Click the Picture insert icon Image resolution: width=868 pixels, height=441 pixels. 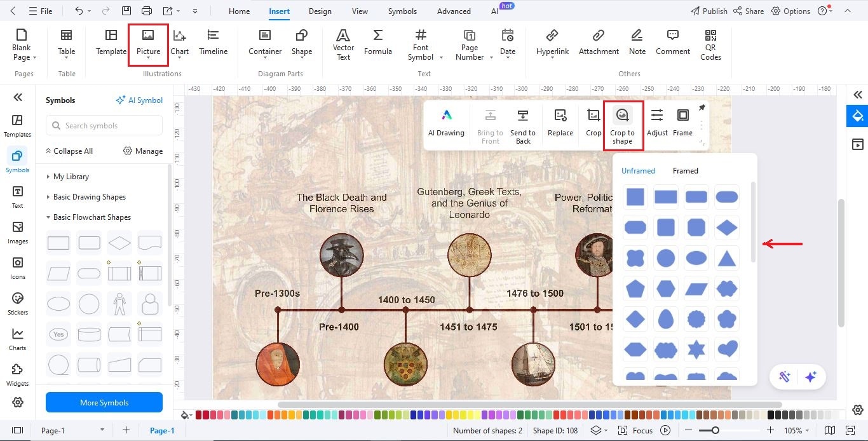tap(148, 36)
